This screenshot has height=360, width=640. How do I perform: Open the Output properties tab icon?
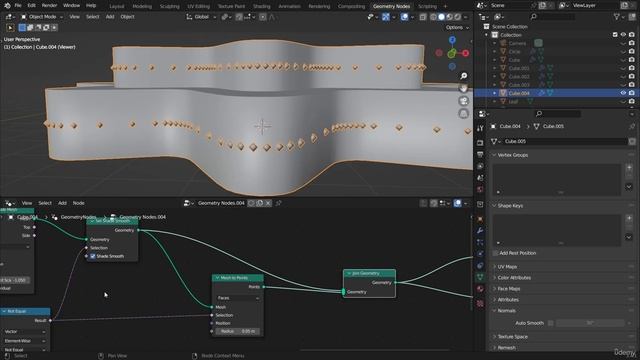click(x=480, y=155)
